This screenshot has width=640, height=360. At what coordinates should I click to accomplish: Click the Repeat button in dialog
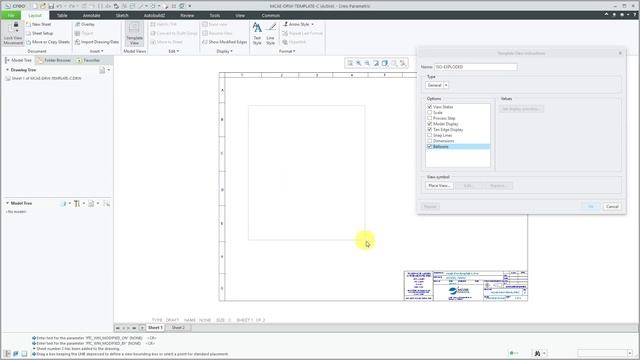click(430, 207)
